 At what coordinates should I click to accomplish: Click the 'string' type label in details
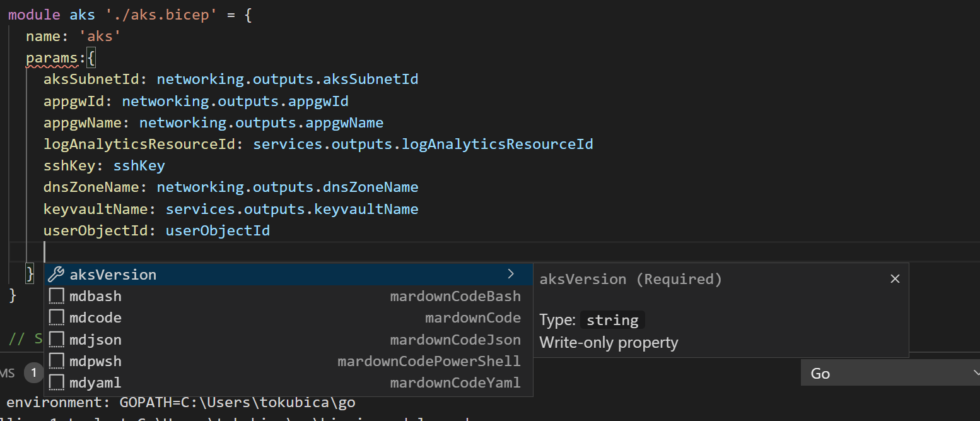(x=612, y=320)
